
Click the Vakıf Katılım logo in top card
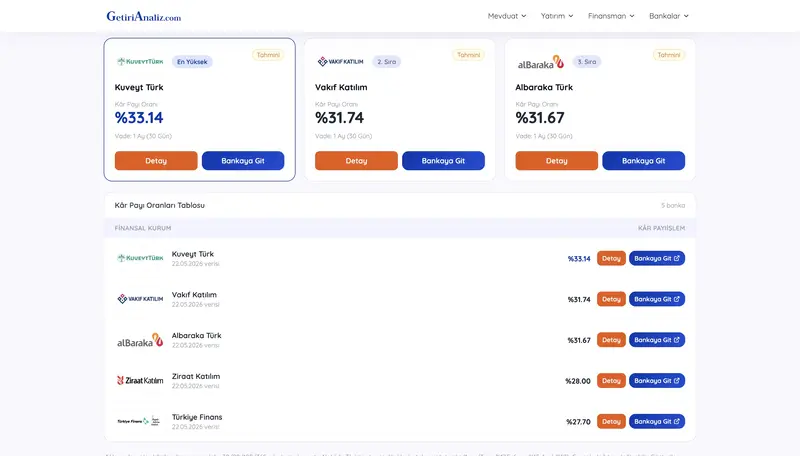(340, 62)
